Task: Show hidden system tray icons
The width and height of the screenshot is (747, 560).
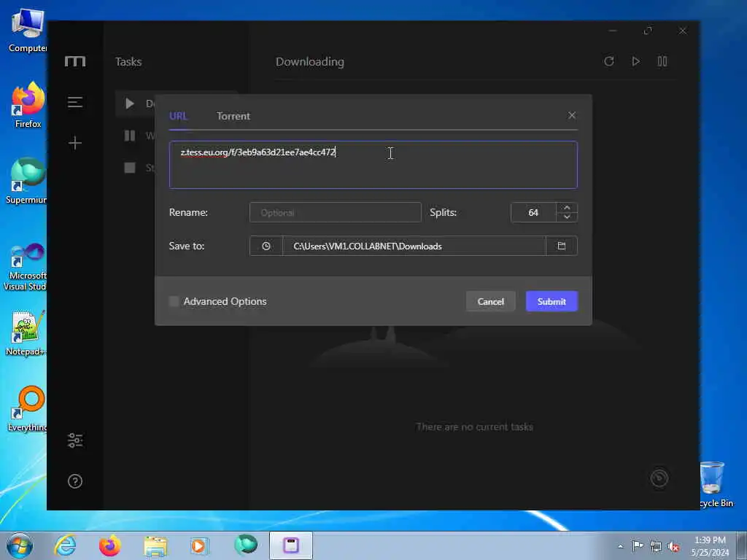Action: pos(620,546)
